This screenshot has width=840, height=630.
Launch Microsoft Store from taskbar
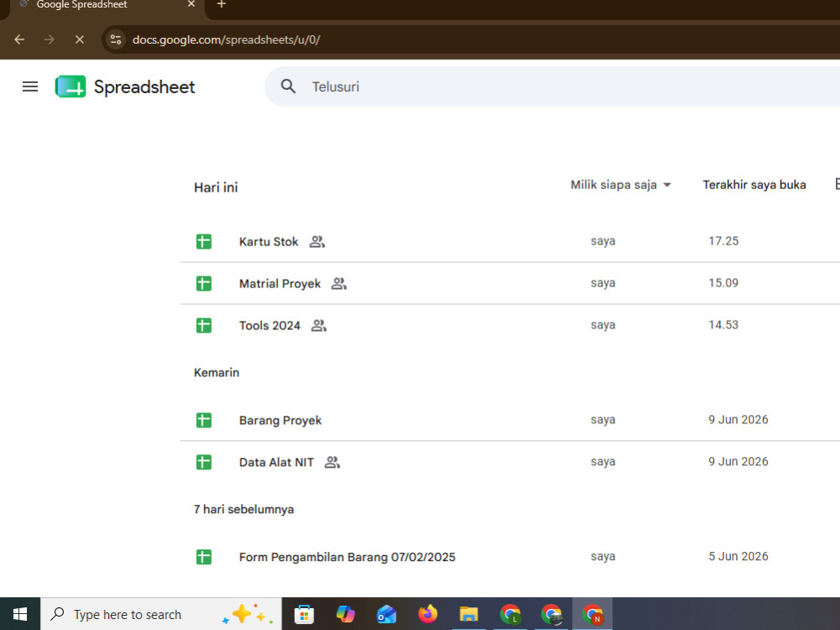tap(304, 614)
